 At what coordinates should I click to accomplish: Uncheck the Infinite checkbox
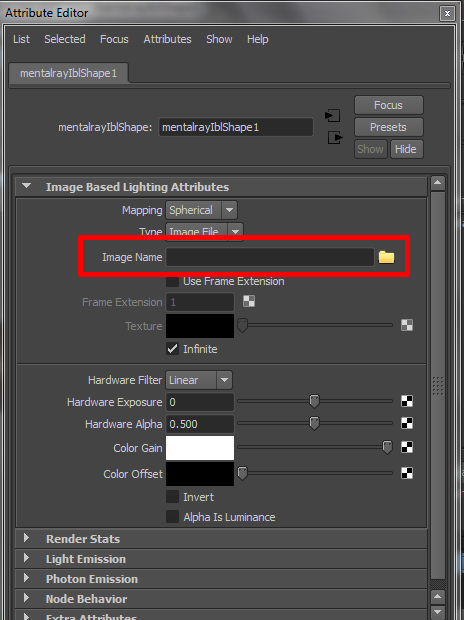click(172, 349)
